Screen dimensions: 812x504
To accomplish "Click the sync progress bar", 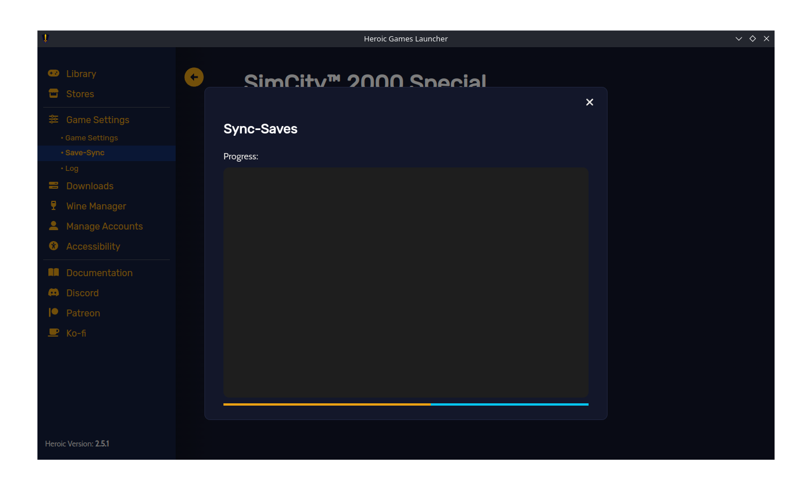I will [406, 404].
